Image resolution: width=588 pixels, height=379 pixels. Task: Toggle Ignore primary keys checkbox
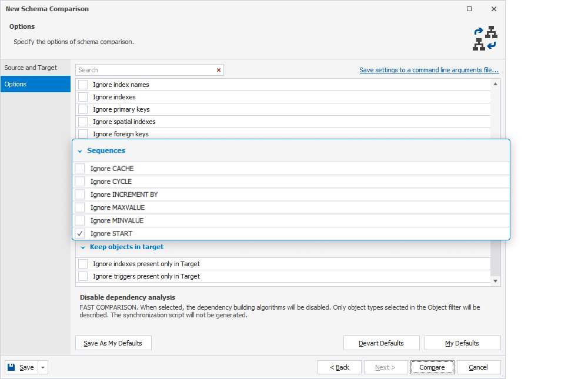tap(83, 109)
